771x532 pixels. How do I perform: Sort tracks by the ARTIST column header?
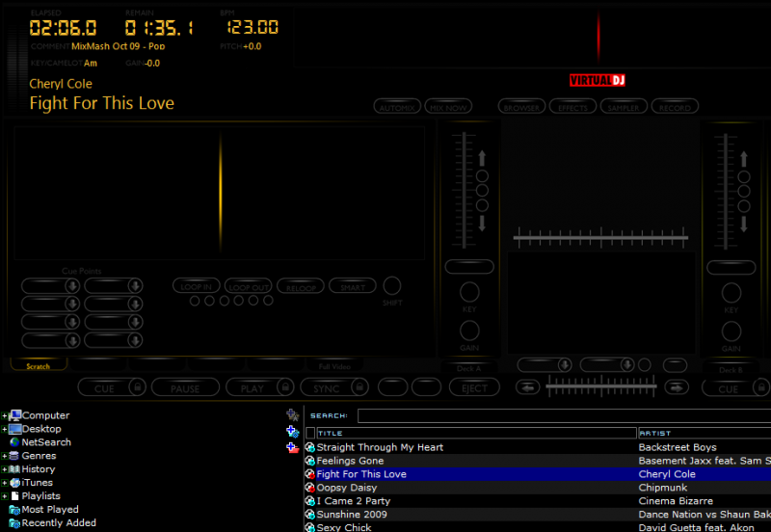[705, 433]
